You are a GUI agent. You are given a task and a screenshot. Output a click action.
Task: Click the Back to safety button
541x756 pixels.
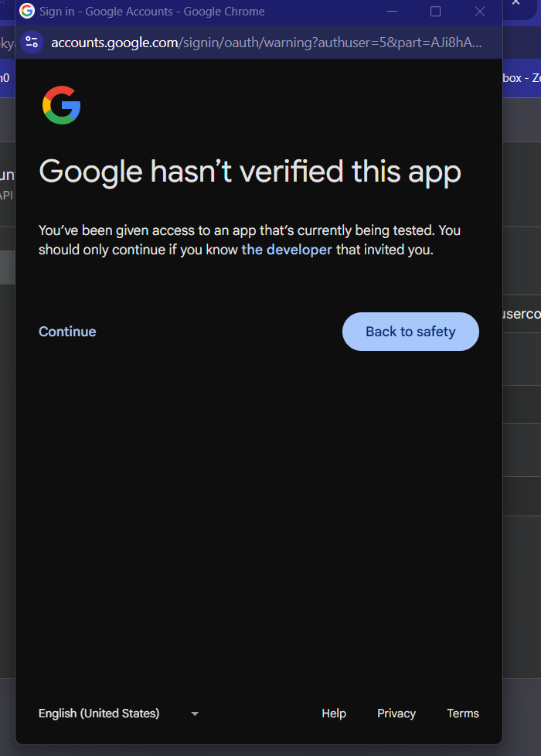(x=410, y=332)
